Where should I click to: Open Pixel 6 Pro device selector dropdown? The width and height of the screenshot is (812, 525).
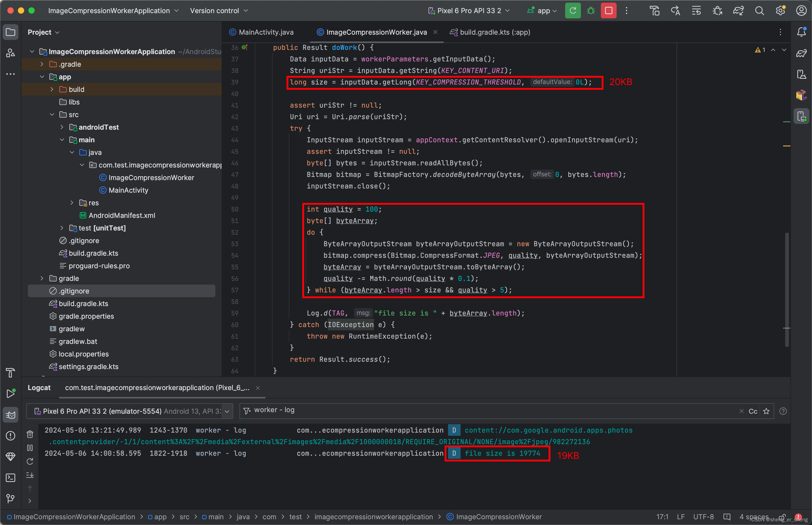pos(469,10)
